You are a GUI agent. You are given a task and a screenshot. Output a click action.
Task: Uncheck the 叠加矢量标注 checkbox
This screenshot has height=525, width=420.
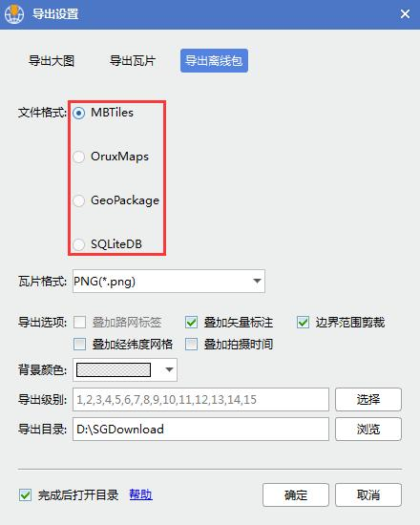[x=191, y=323]
